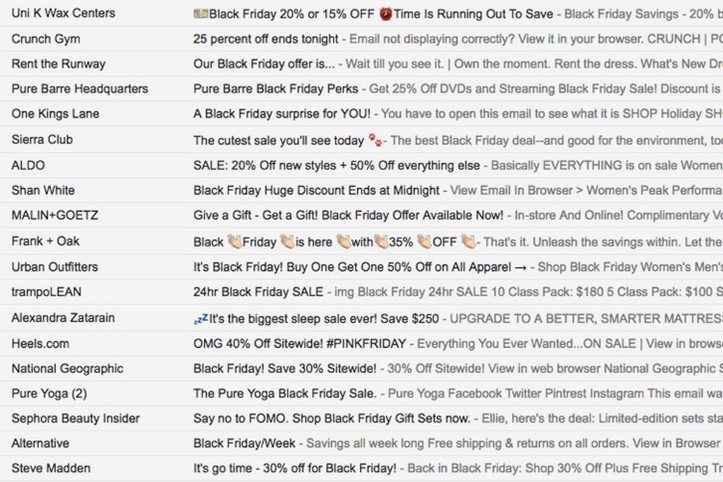Open Crunch Gym 25 percent off email
723x482 pixels.
362,39
